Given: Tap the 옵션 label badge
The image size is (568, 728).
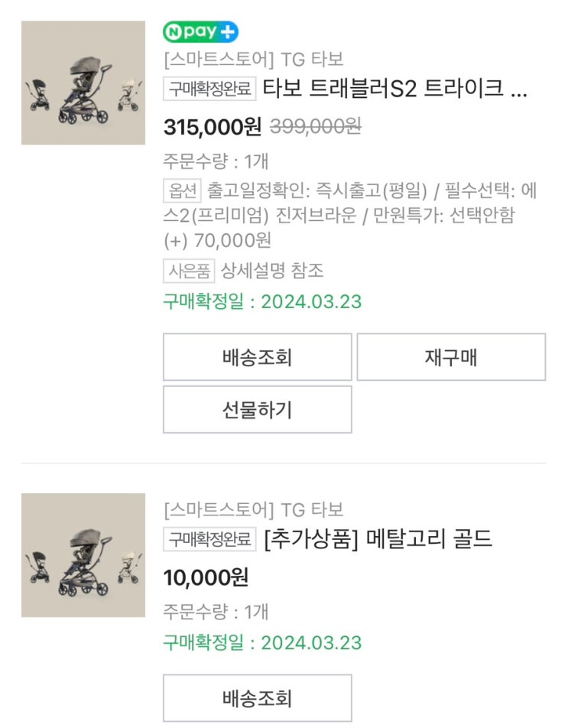Looking at the screenshot, I should click(181, 190).
